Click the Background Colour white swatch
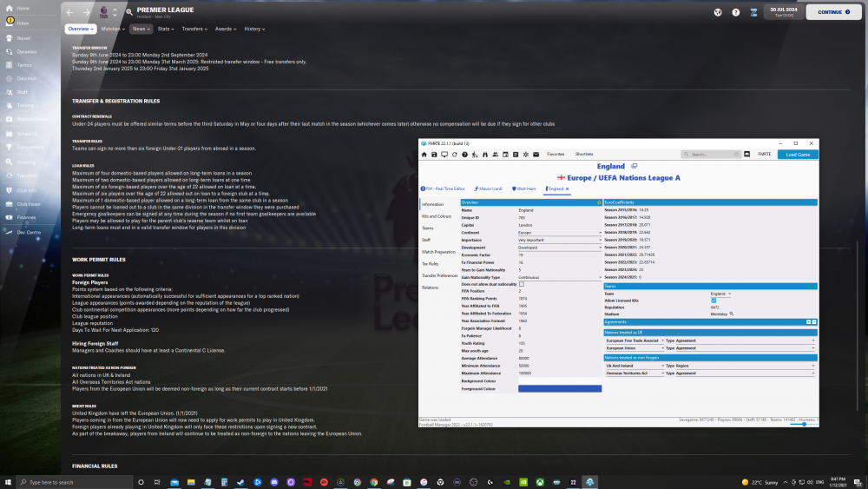This screenshot has height=489, width=868. click(560, 381)
